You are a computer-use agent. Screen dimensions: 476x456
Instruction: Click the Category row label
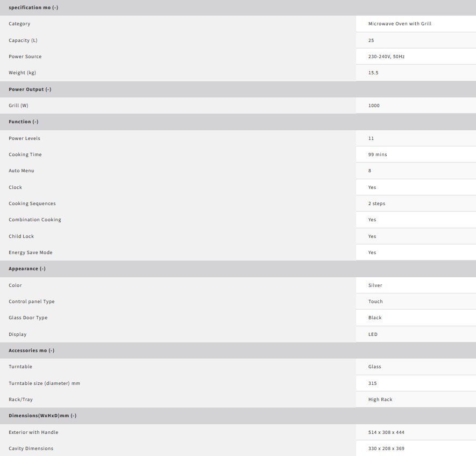tap(19, 24)
